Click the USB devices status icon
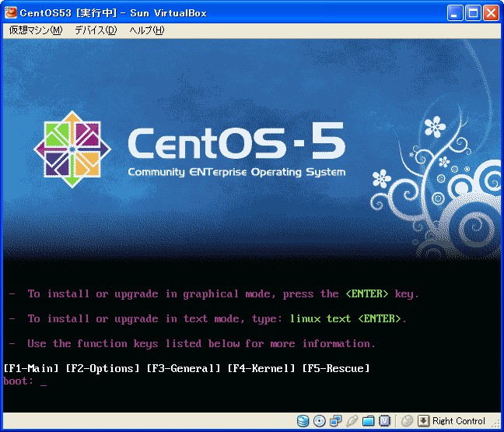Image resolution: width=504 pixels, height=432 pixels. 352,421
